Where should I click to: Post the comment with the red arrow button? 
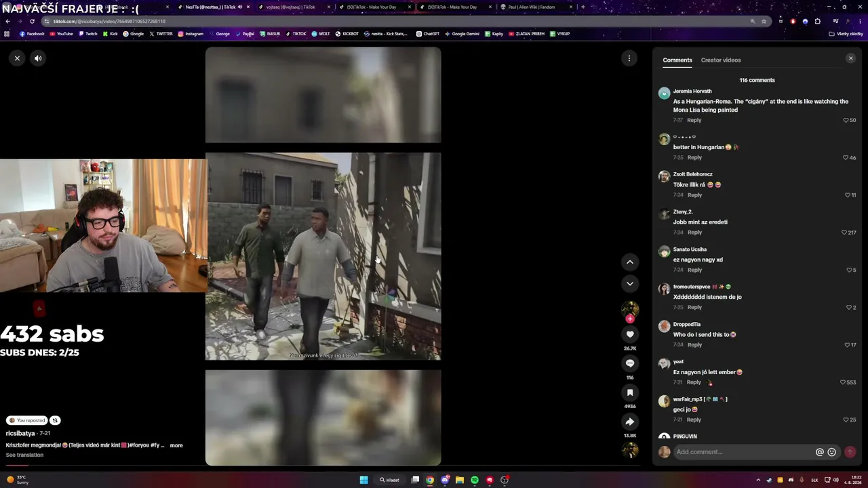coord(850,452)
